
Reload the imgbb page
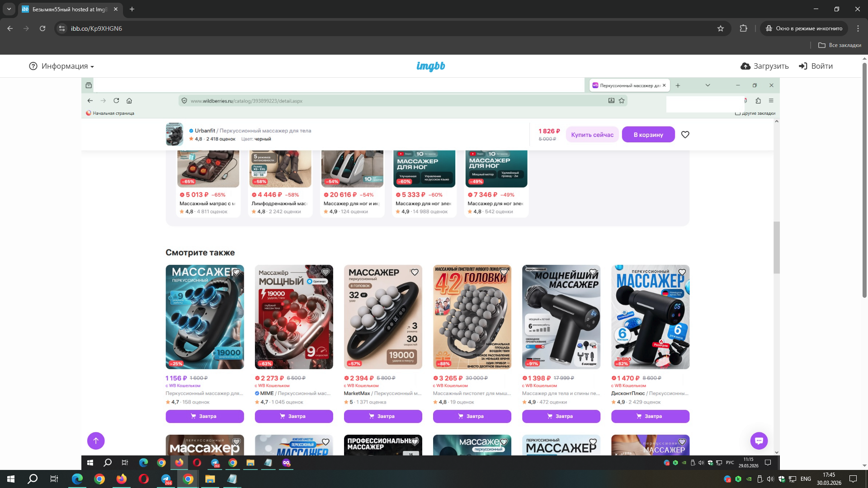(42, 28)
